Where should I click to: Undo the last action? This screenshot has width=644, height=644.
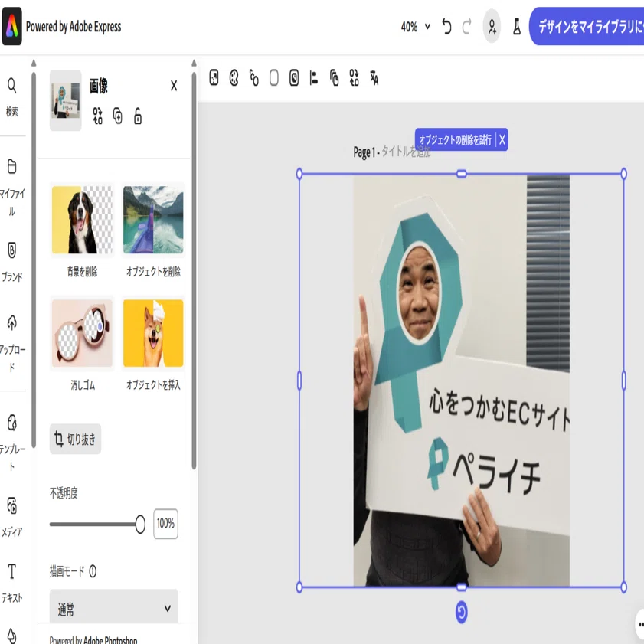point(446,27)
